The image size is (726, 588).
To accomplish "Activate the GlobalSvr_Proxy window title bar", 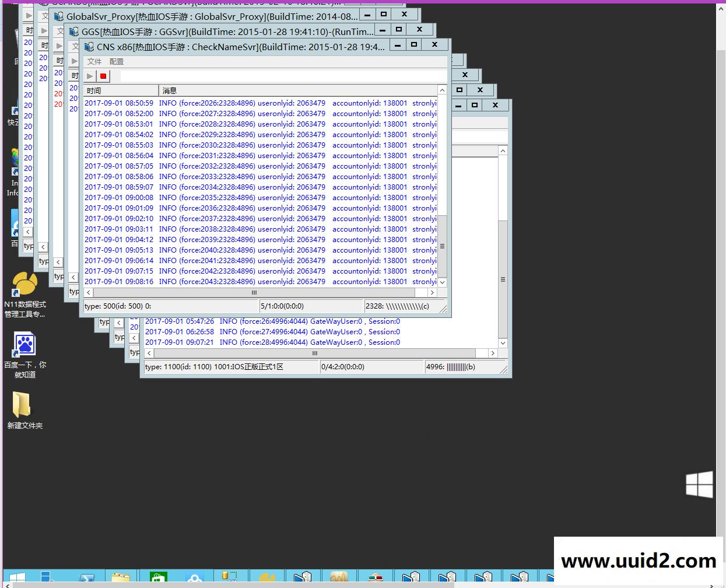I will click(x=210, y=17).
